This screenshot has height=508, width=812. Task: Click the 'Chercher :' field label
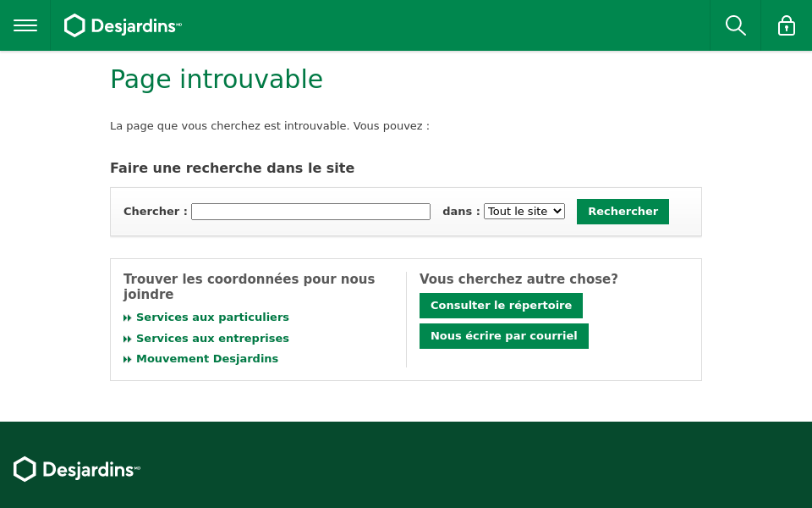pos(155,212)
